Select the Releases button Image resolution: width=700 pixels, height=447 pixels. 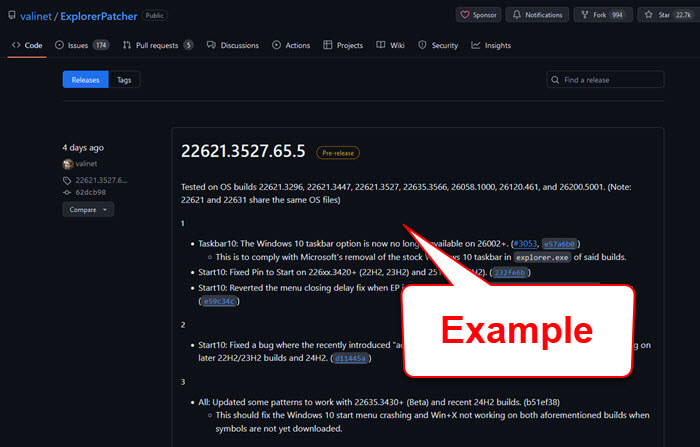tap(85, 79)
